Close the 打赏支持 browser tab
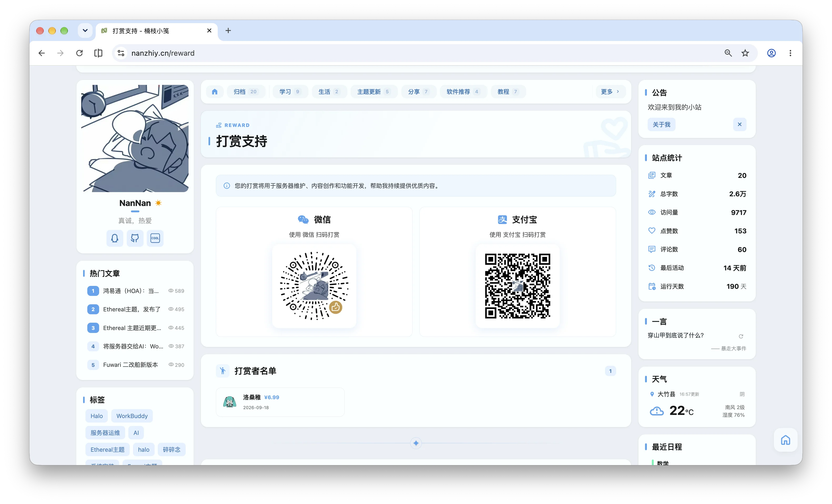The height and width of the screenshot is (504, 832). click(x=209, y=31)
